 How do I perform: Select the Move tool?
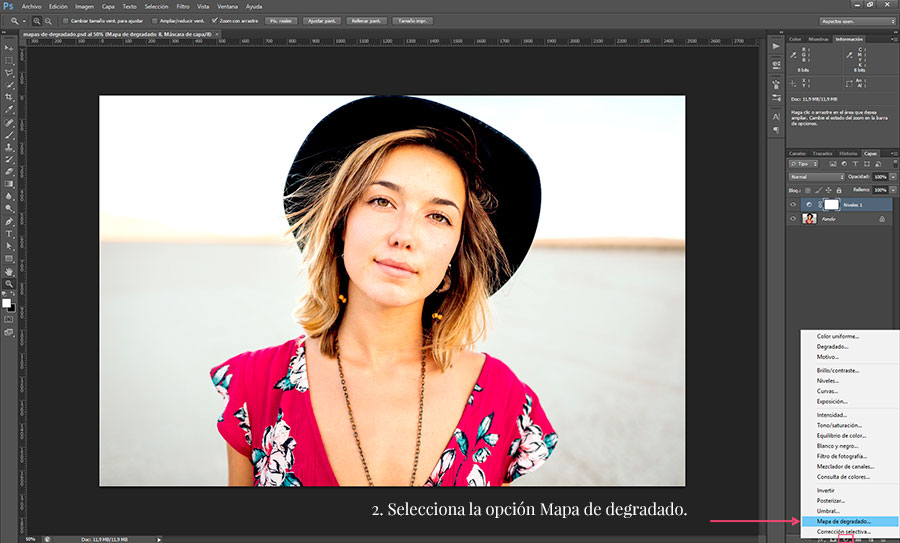tap(9, 48)
